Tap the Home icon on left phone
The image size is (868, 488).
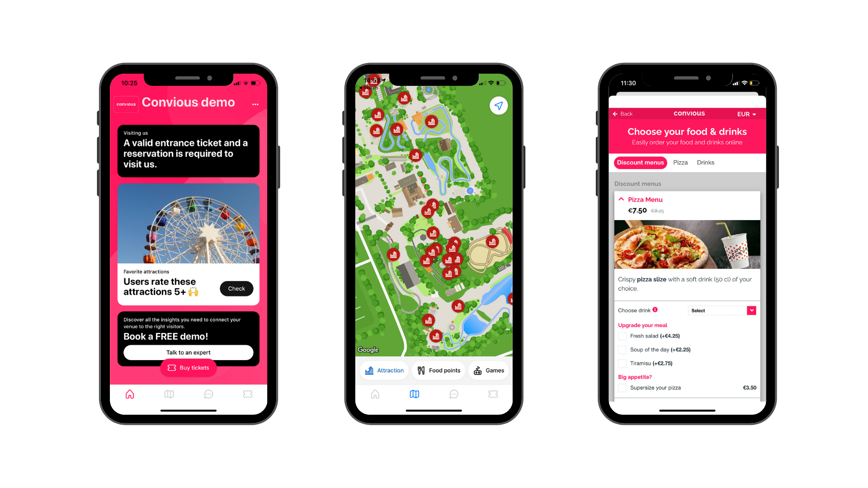pos(131,394)
